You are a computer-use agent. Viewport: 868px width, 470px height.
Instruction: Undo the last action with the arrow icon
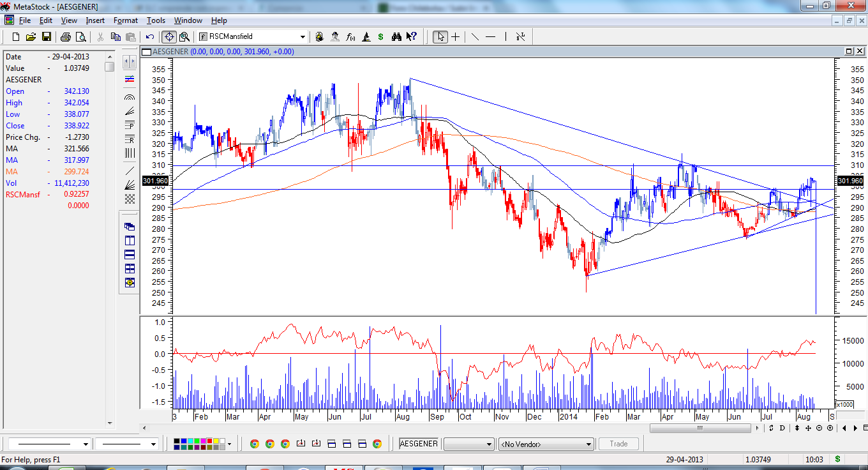tap(150, 36)
